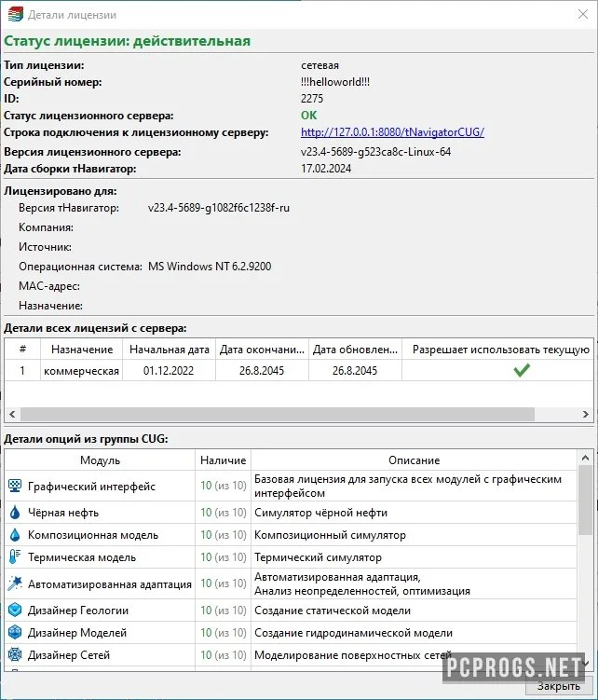Viewport: 598px width, 700px height.
Task: Click the tNavigator version v23.4-5689-g1082f6c1238f-ru
Action: coord(219,208)
